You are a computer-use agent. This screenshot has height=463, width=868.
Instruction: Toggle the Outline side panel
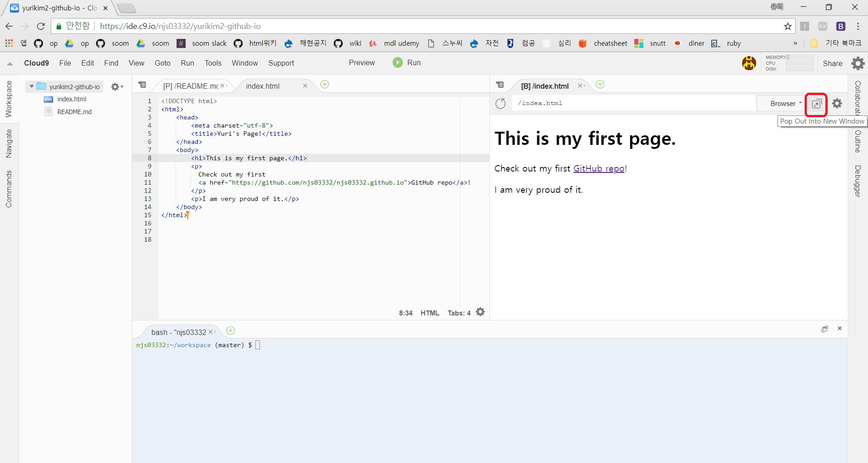tap(858, 141)
